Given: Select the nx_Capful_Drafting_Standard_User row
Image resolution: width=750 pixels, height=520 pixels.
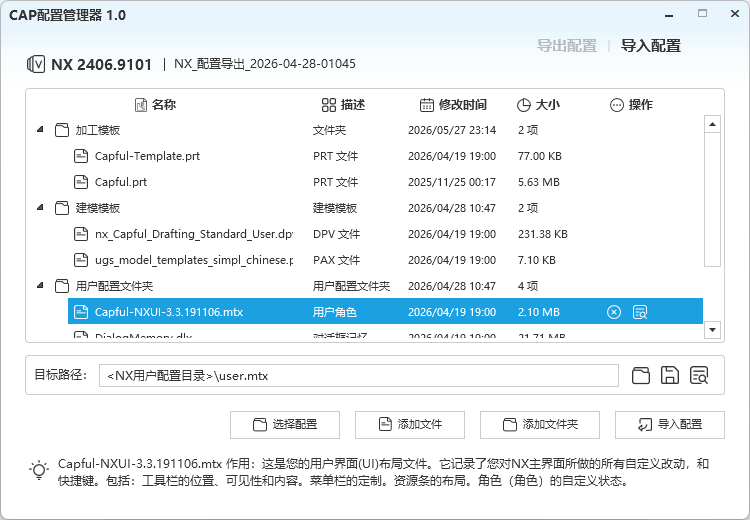Looking at the screenshot, I should point(385,234).
